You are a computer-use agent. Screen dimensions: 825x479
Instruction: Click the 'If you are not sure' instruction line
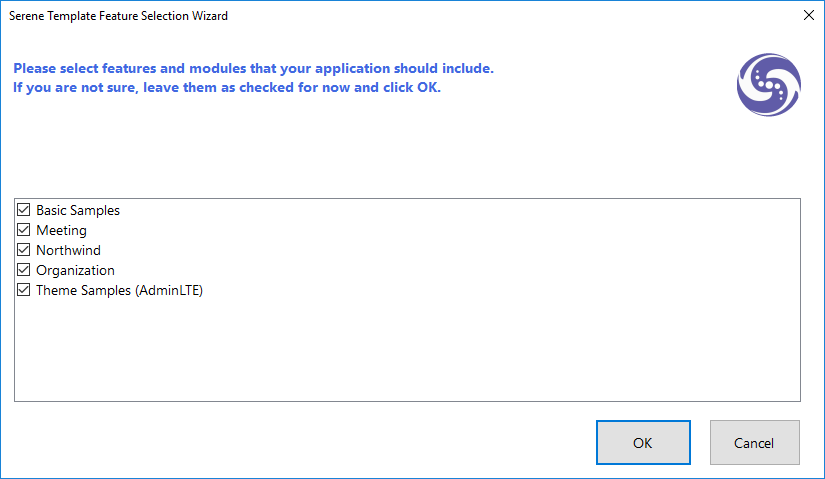coord(227,87)
